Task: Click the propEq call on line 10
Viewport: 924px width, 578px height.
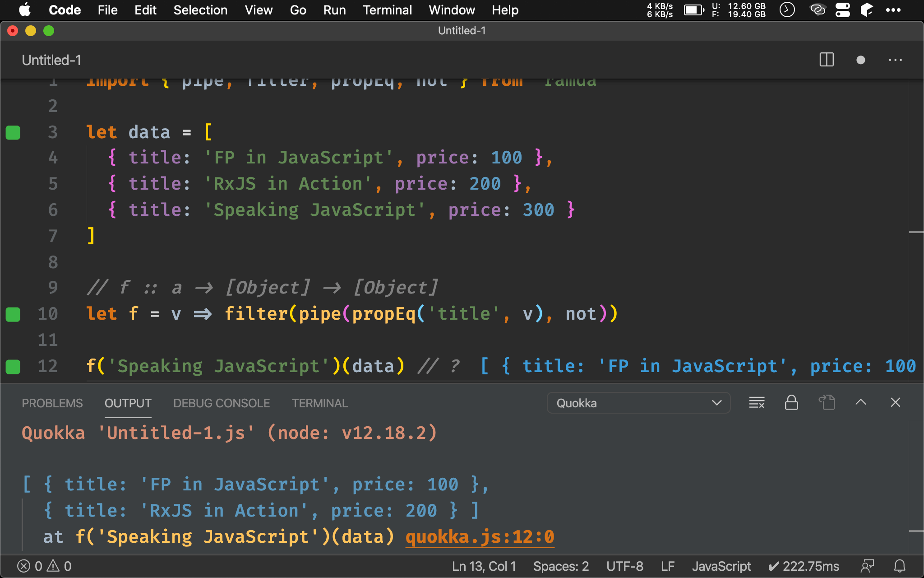Action: coord(383,314)
